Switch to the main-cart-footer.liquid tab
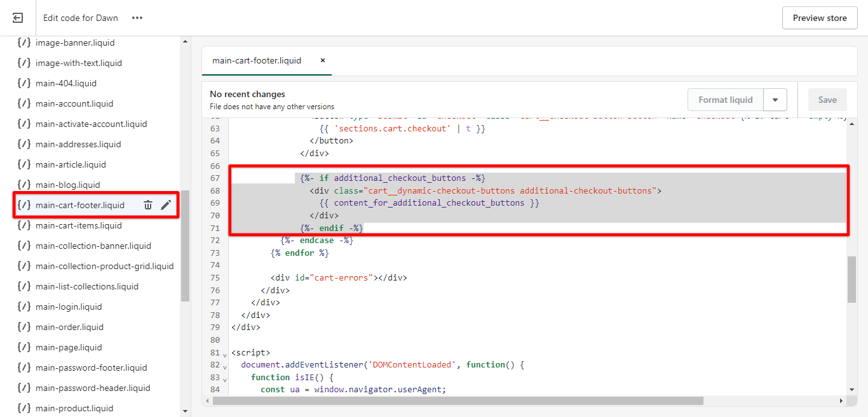868x417 pixels. click(x=257, y=61)
